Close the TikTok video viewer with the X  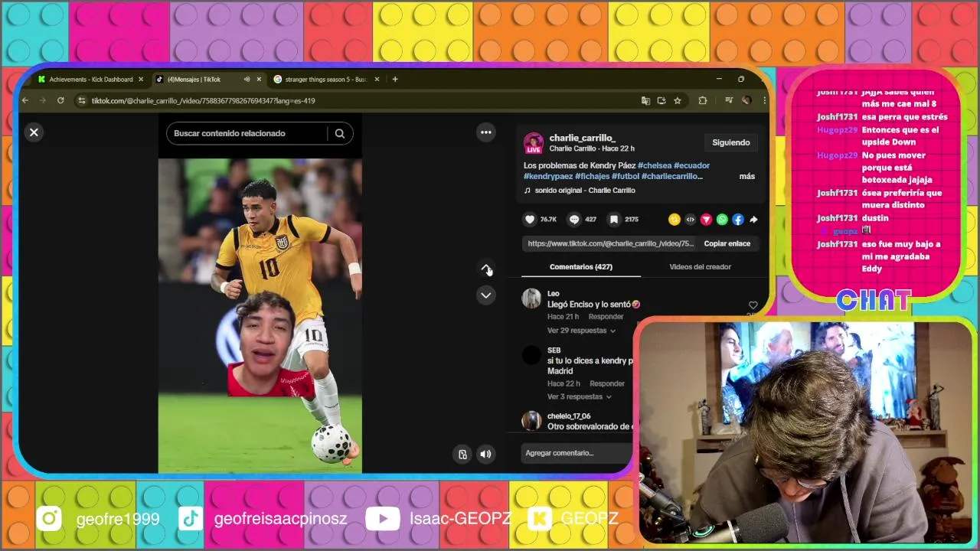point(34,132)
